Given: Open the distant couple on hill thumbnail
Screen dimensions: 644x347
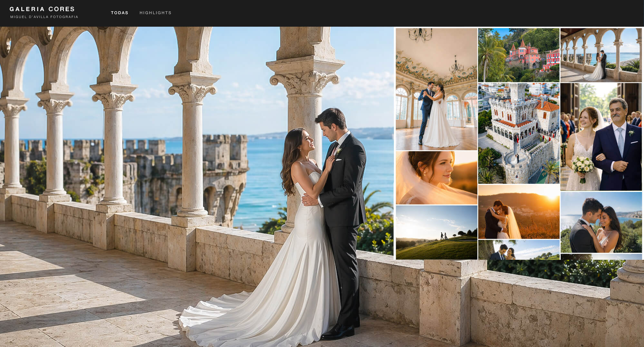Looking at the screenshot, I should click(x=436, y=232).
